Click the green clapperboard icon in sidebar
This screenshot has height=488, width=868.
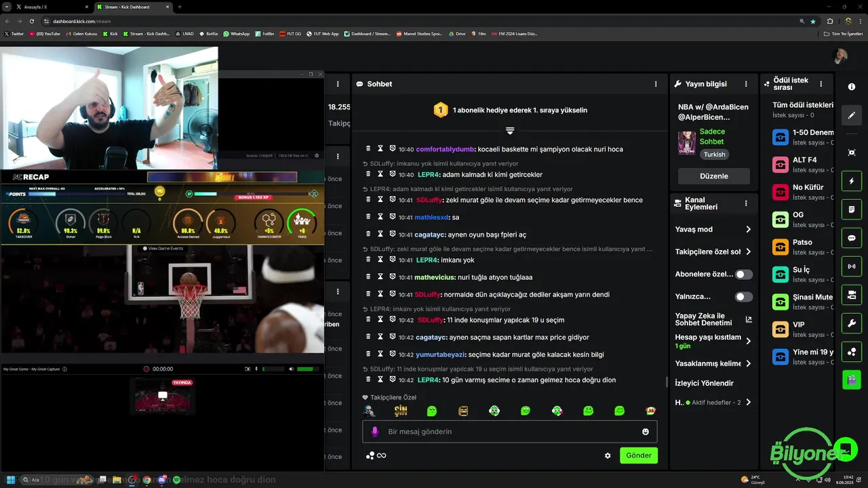(852, 380)
